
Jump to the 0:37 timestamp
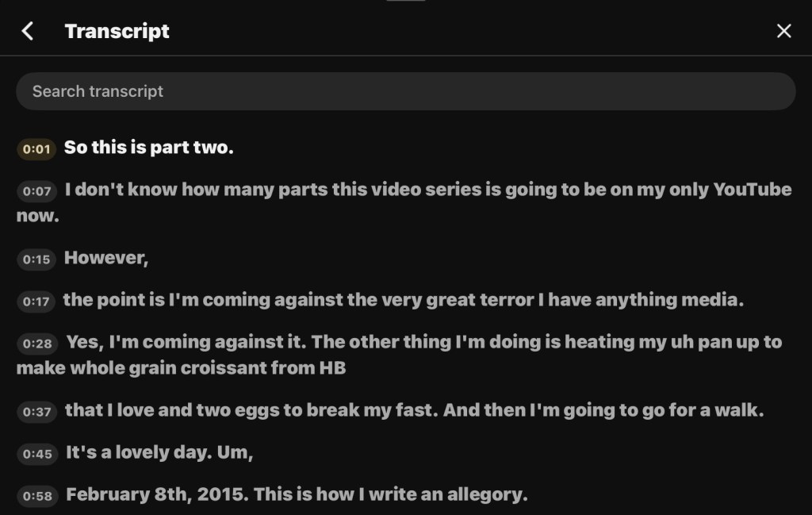point(36,412)
